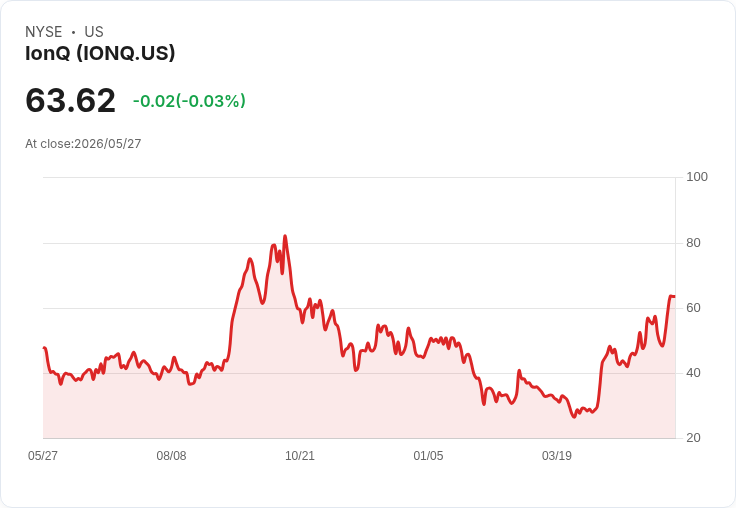Viewport: 736px width, 508px height.
Task: Click the 03/19 date label on x-axis
Action: pyautogui.click(x=557, y=455)
